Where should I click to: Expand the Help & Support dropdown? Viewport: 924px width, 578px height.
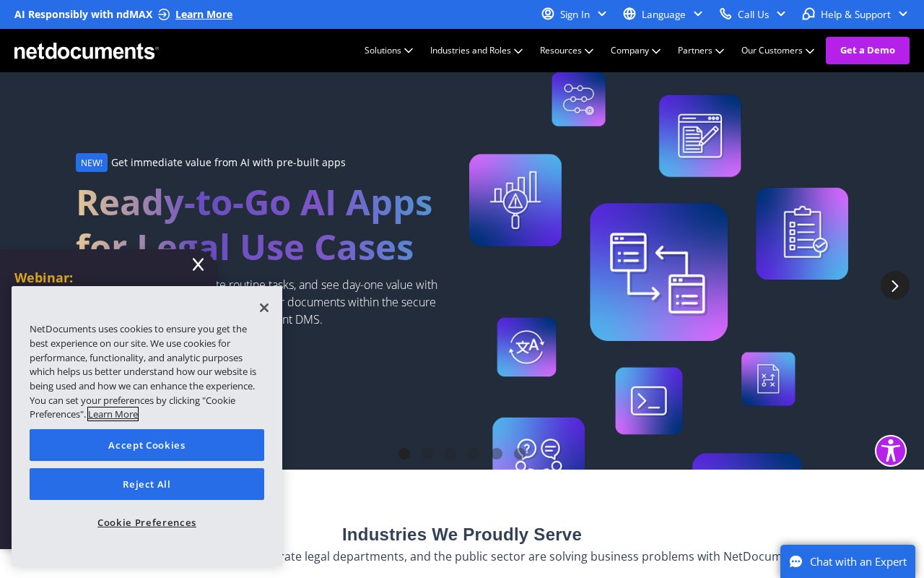(x=903, y=14)
